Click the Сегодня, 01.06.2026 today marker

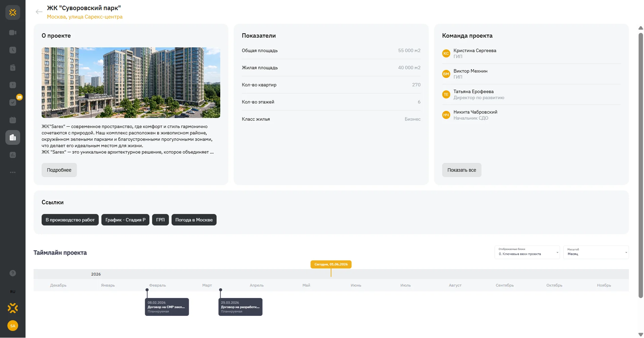331,264
